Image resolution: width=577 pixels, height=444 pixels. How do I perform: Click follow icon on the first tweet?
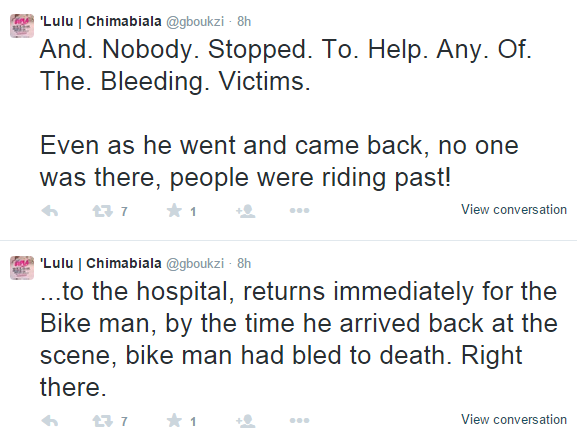point(245,211)
